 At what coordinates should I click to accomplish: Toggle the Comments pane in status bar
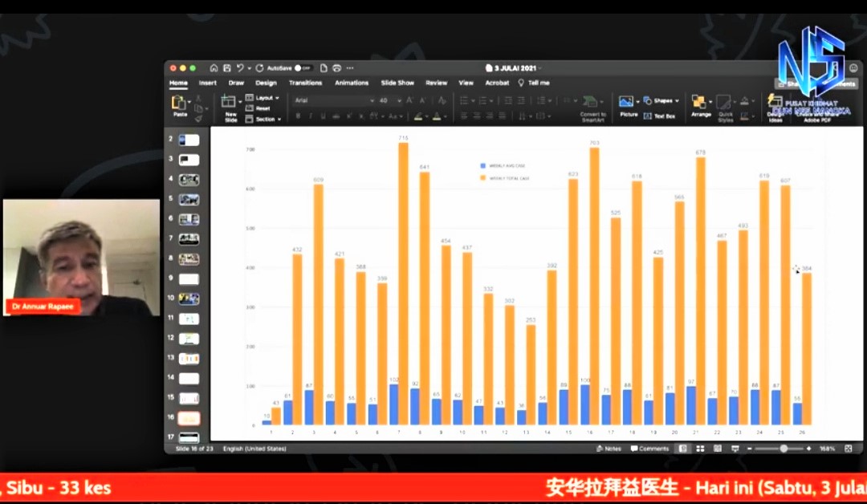pos(649,449)
